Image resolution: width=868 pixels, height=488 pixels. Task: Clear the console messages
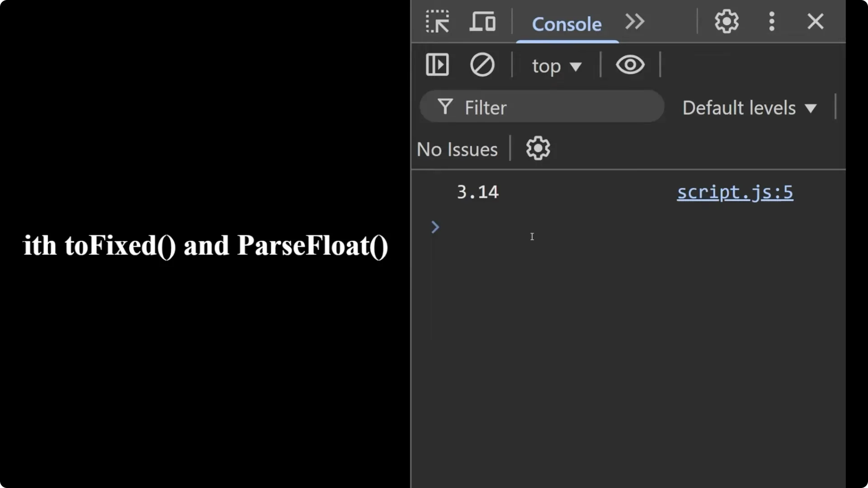click(x=482, y=65)
